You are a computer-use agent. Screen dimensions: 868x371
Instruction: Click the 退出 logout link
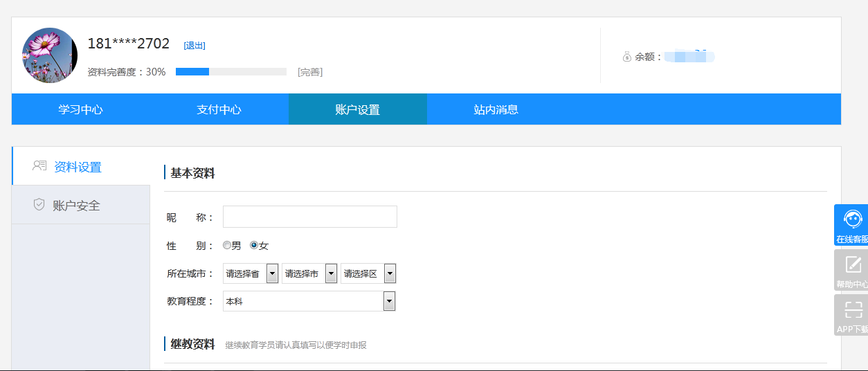click(195, 46)
